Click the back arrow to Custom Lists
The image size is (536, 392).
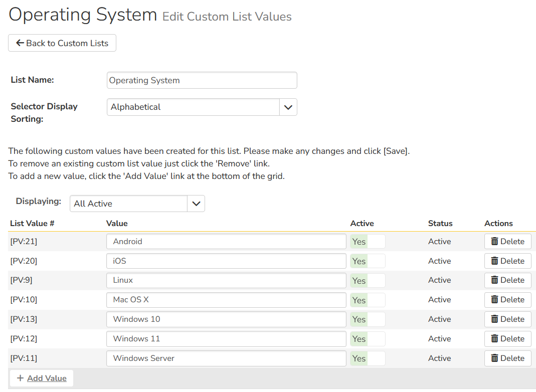[x=20, y=43]
